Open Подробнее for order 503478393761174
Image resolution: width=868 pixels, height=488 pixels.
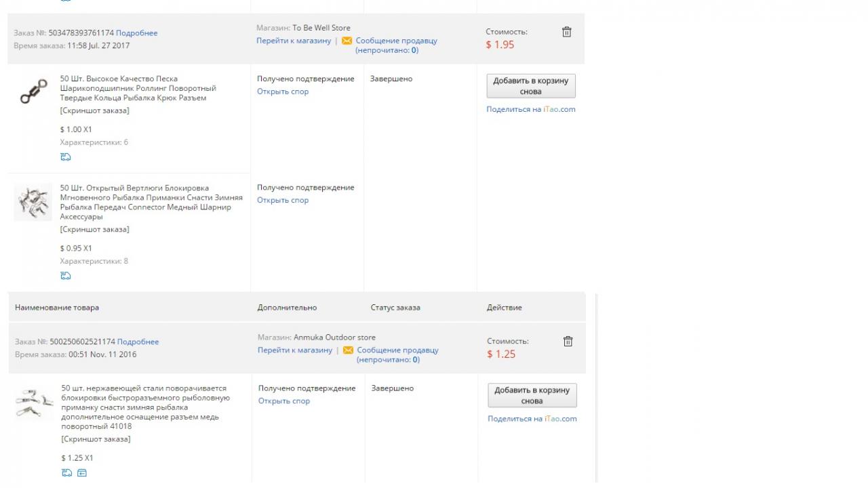click(136, 33)
